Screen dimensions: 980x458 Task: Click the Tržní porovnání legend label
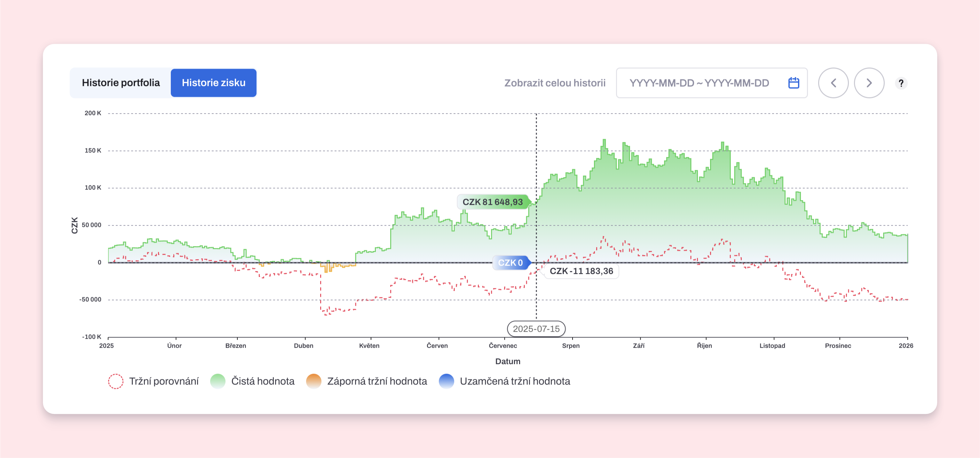(163, 381)
